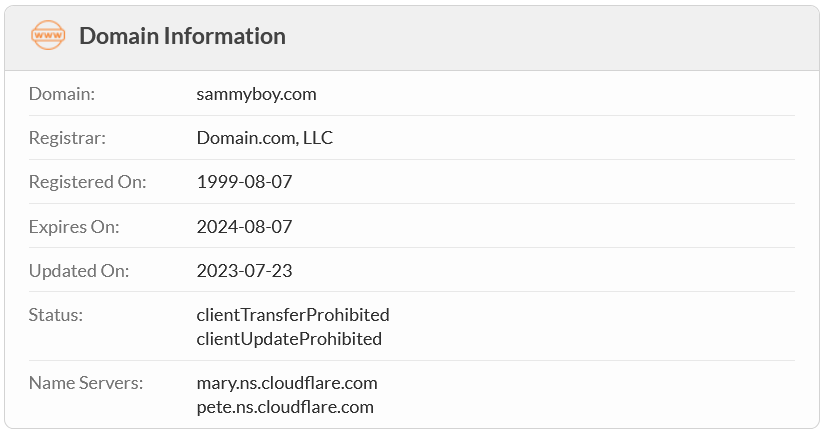Click the Domain Information heading
The width and height of the screenshot is (825, 438).
(182, 36)
